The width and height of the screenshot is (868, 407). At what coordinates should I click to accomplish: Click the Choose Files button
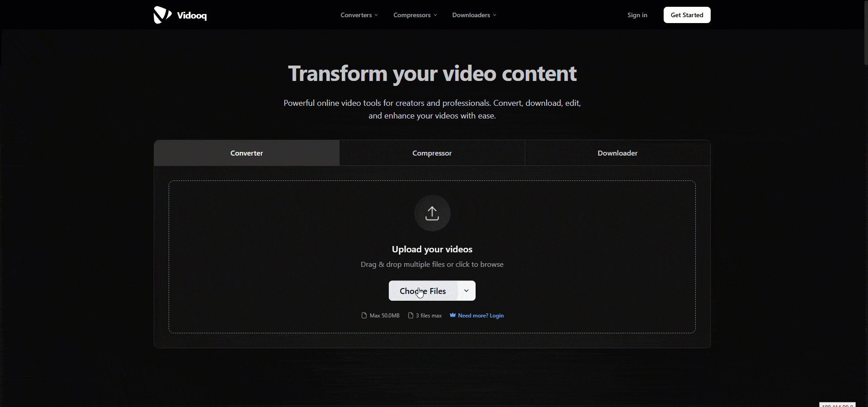tap(423, 291)
